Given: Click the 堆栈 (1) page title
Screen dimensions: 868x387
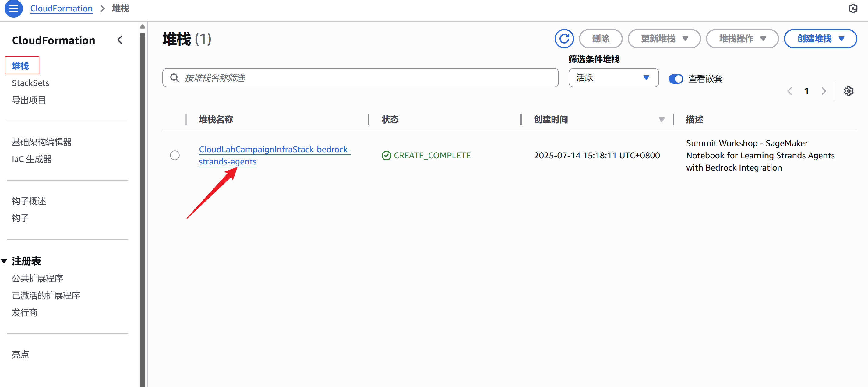Looking at the screenshot, I should point(187,39).
